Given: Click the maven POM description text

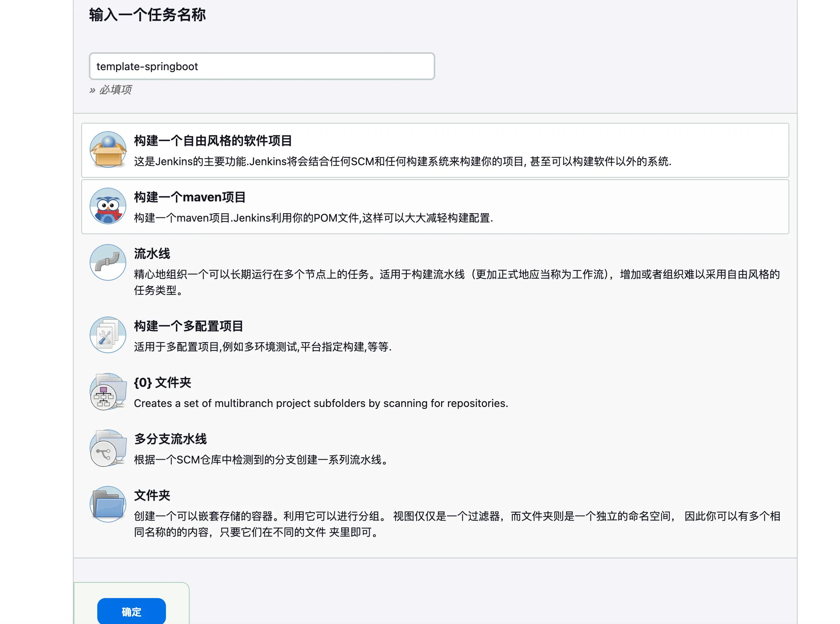Looking at the screenshot, I should click(x=313, y=218).
